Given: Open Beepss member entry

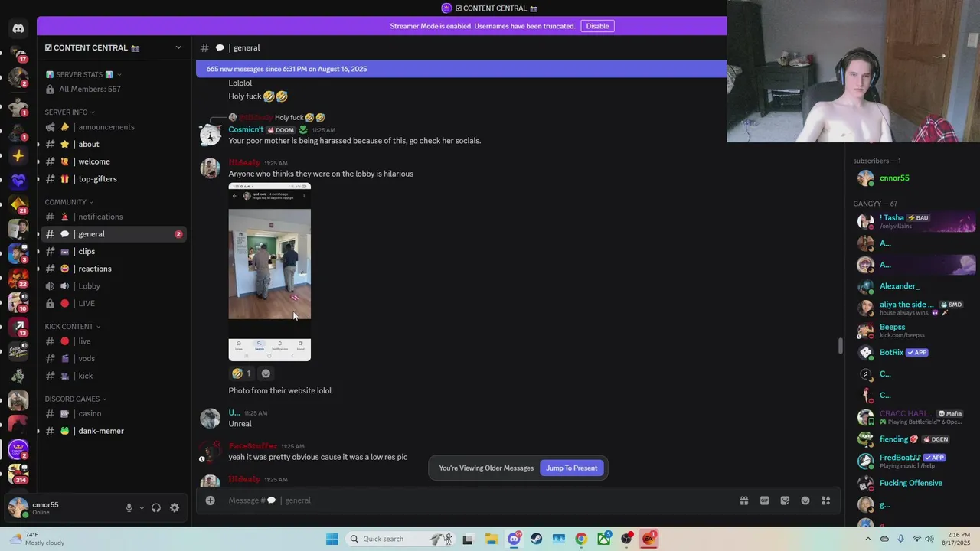Looking at the screenshot, I should (914, 331).
